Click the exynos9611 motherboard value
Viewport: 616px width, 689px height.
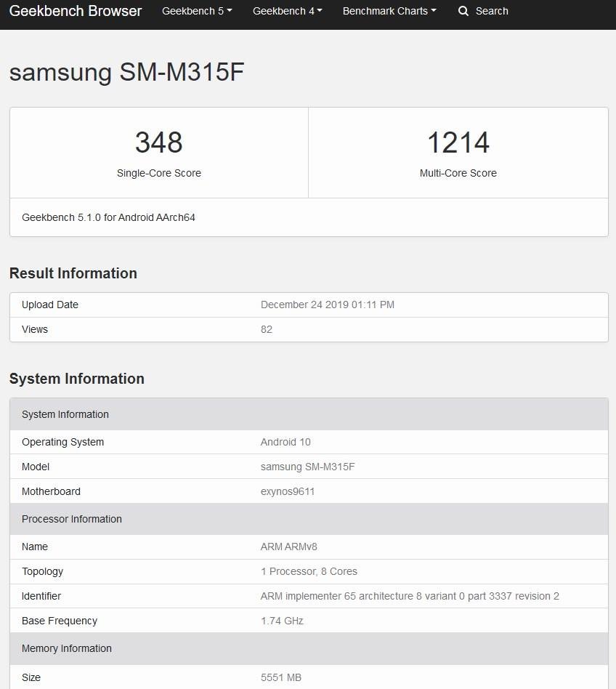coord(288,491)
